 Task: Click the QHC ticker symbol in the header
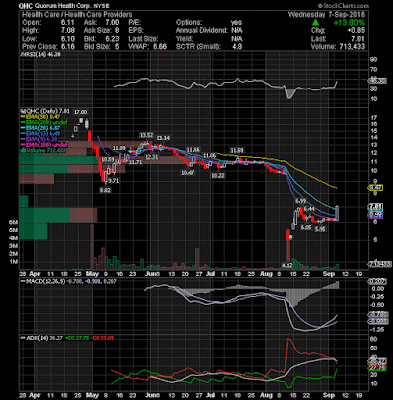click(27, 6)
